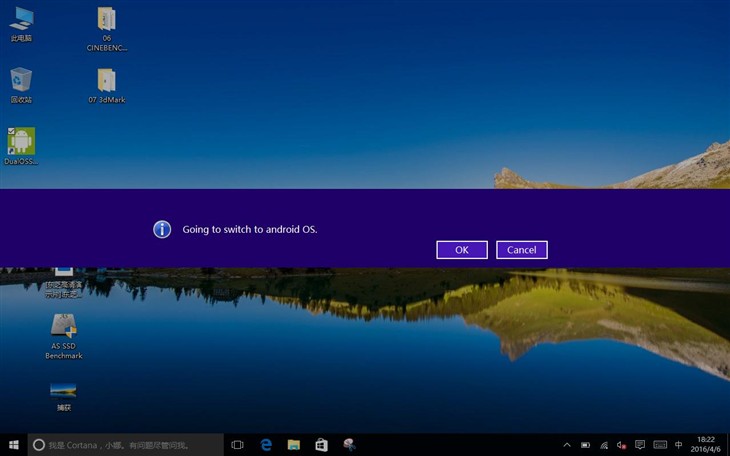Open the clock showing 18:22
Image resolution: width=730 pixels, height=456 pixels.
(x=705, y=444)
